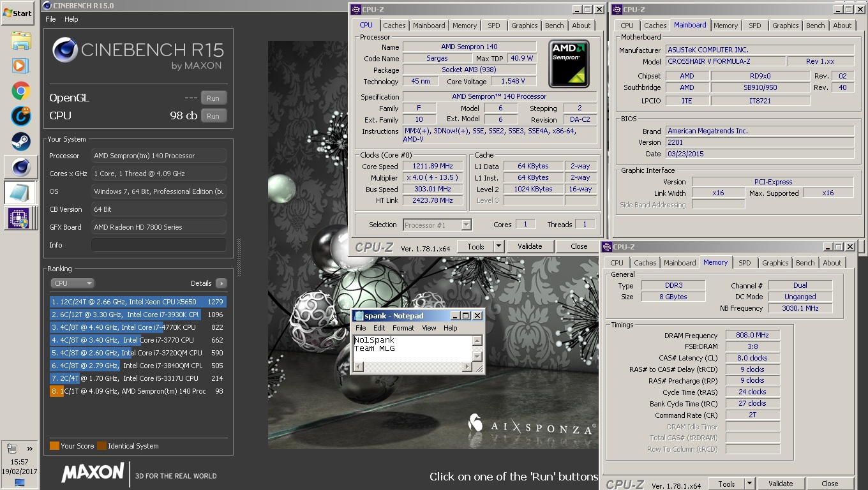868x490 pixels.
Task: Open Notepad's File menu
Action: pyautogui.click(x=361, y=328)
